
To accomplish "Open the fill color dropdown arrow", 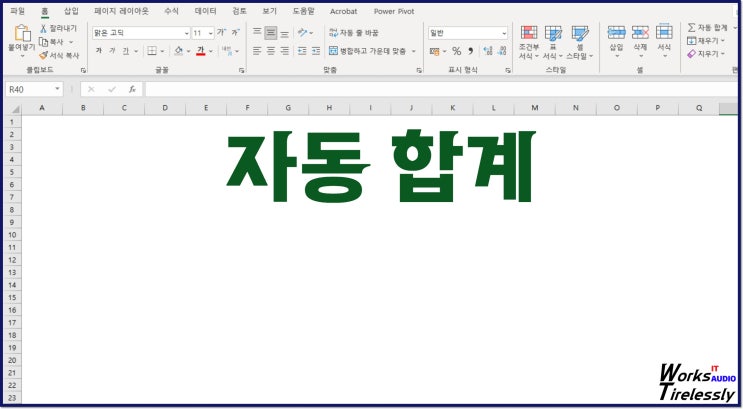I will point(188,51).
